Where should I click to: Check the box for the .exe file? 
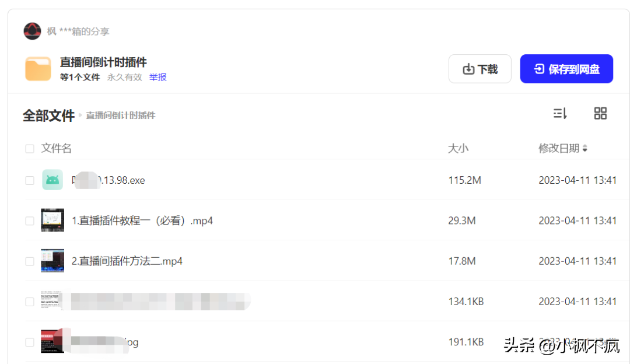click(x=30, y=181)
